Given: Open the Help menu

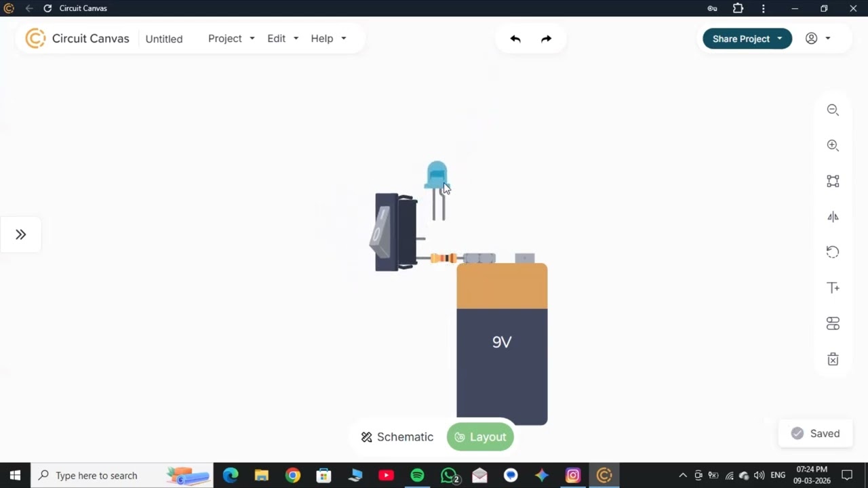Looking at the screenshot, I should pyautogui.click(x=328, y=39).
